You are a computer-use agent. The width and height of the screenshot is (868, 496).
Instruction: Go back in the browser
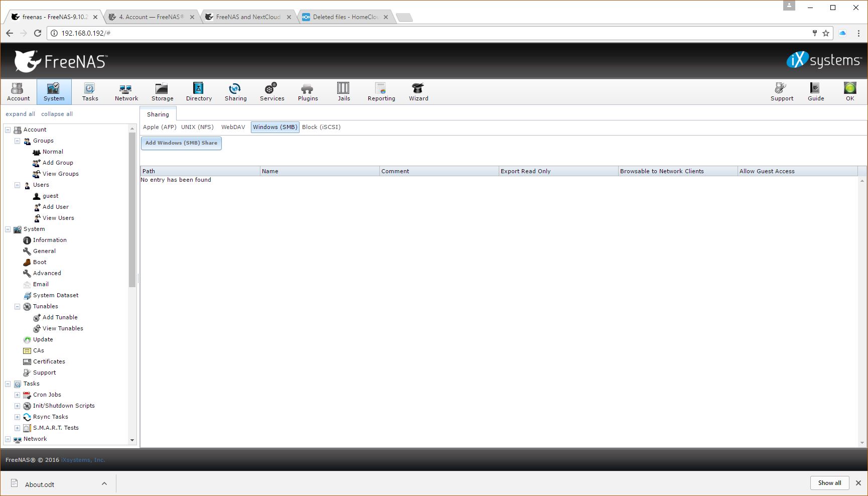tap(10, 33)
